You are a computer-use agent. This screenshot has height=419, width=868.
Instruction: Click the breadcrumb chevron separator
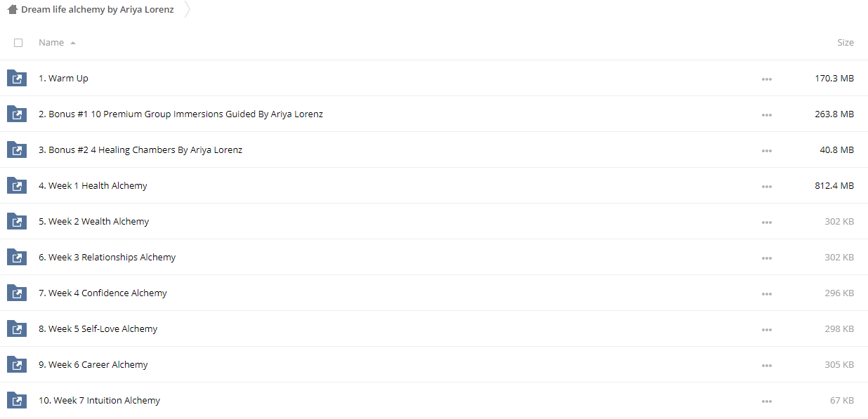pos(188,10)
